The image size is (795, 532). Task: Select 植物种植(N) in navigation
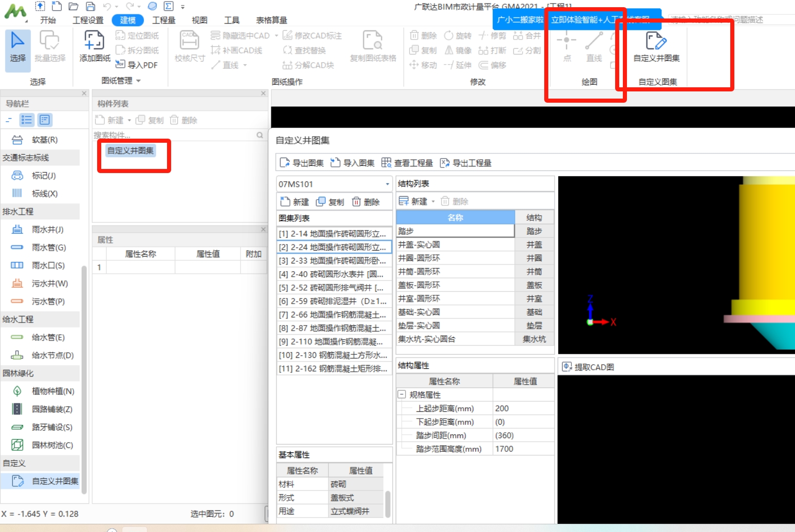point(41,391)
